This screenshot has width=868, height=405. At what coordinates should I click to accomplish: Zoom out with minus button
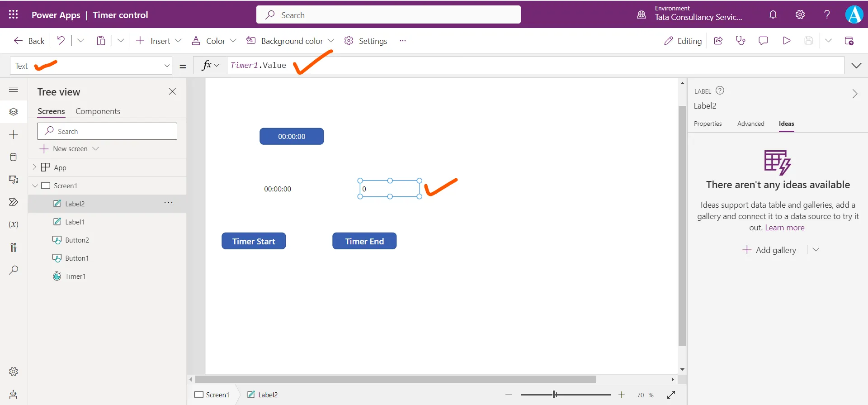pos(509,395)
